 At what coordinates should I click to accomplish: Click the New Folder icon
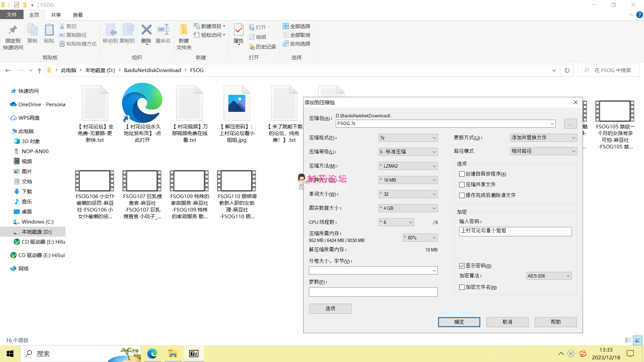point(183,29)
